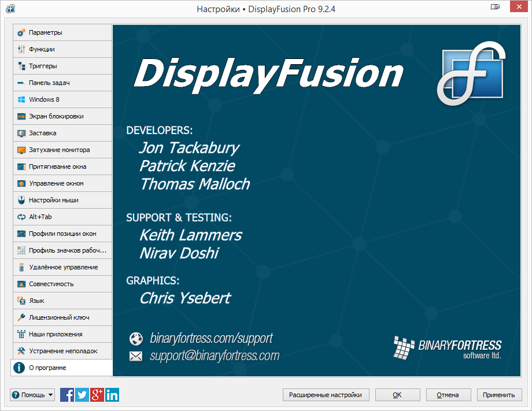Click the Google+ icon
The image size is (532, 411).
[97, 395]
